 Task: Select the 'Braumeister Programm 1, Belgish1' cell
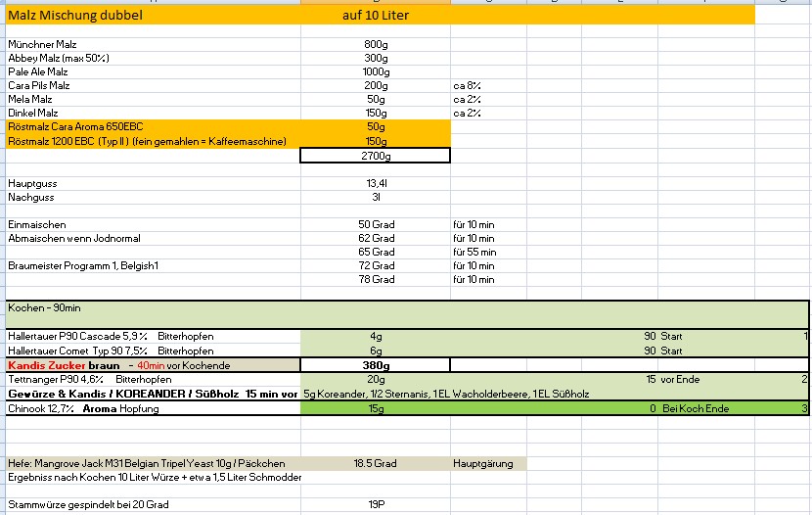82,265
